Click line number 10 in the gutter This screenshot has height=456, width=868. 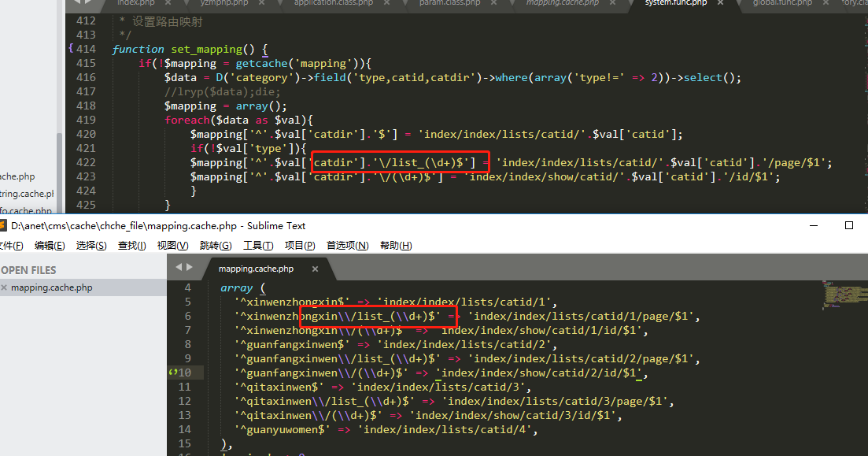pos(185,373)
